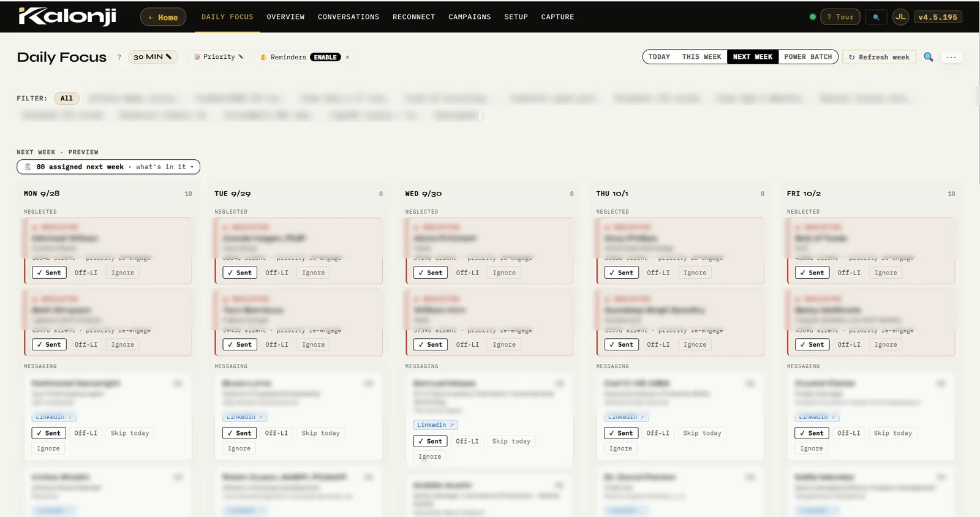
Task: Go back with the Home button
Action: [163, 17]
